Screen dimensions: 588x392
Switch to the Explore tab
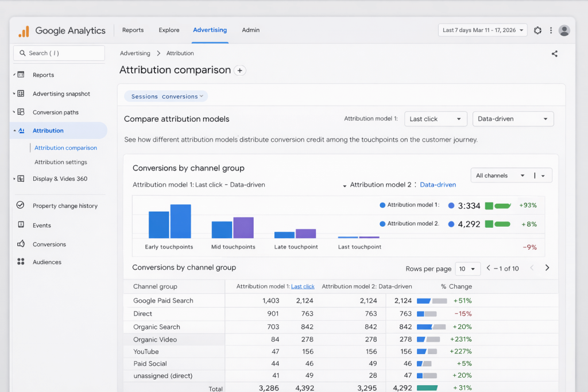coord(169,30)
